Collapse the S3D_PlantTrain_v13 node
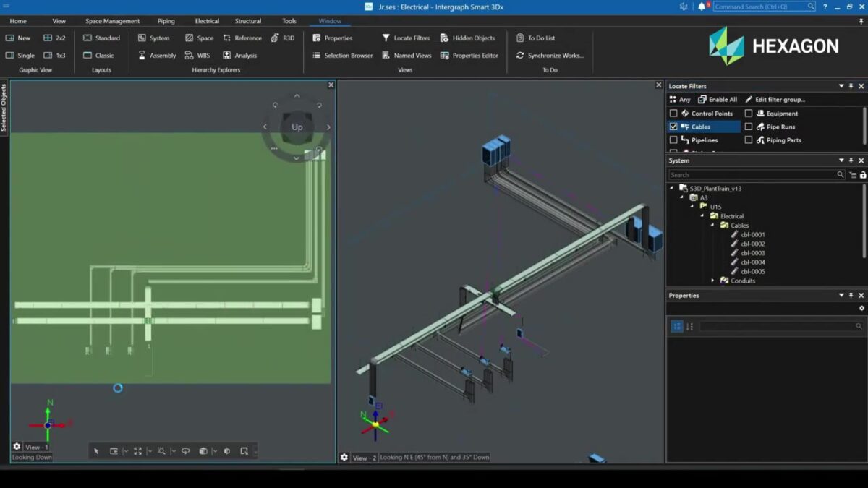The width and height of the screenshot is (868, 488). (x=671, y=188)
